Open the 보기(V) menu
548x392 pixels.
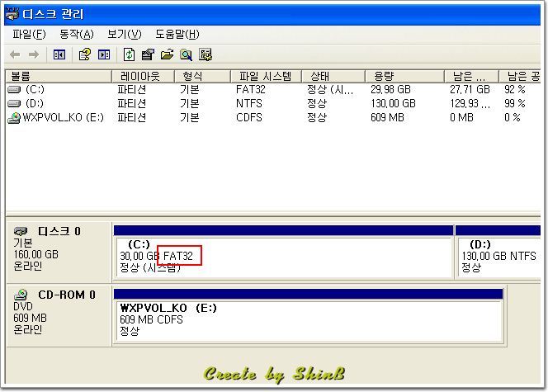click(125, 34)
